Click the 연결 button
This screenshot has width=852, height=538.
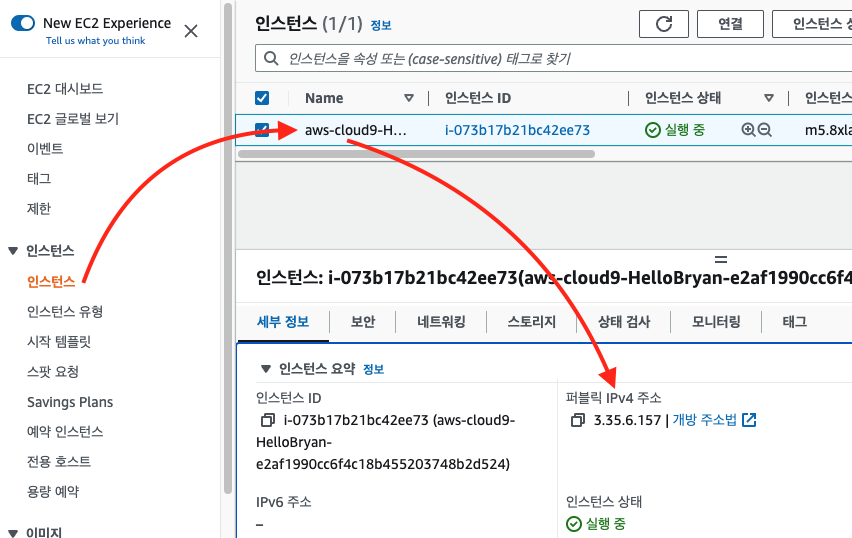[730, 24]
